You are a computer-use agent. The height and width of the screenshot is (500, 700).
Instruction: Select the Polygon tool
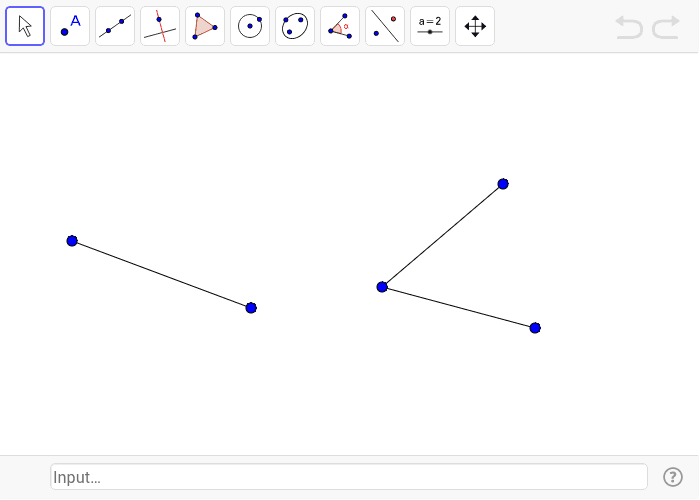(x=205, y=26)
